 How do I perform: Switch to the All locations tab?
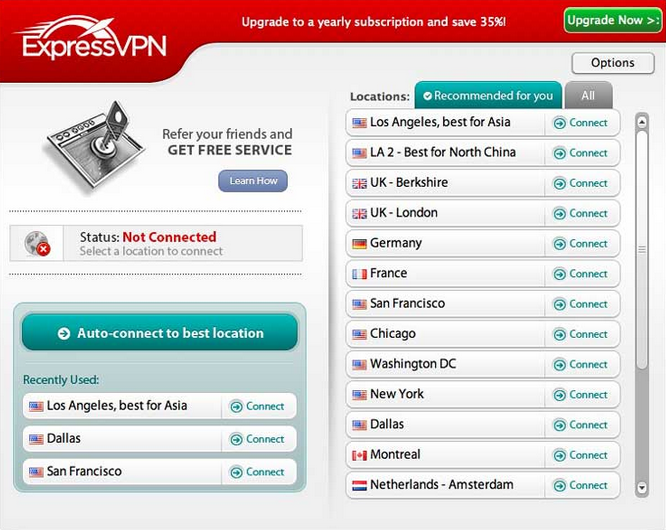pyautogui.click(x=588, y=96)
